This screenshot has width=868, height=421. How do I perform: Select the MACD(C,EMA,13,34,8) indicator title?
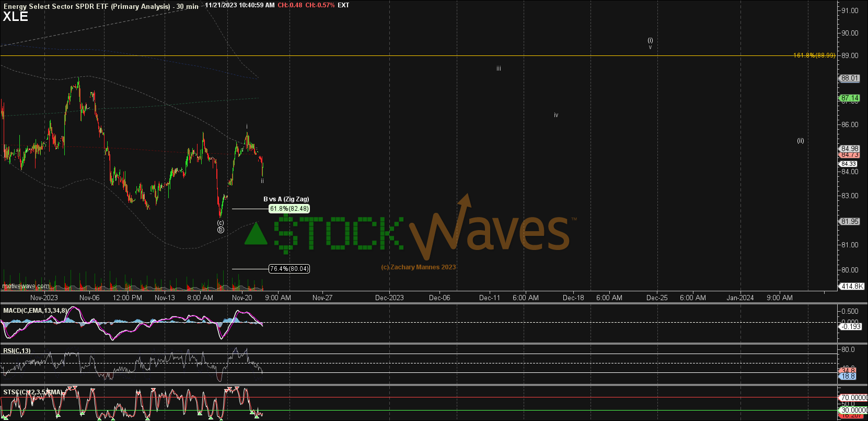(x=35, y=311)
